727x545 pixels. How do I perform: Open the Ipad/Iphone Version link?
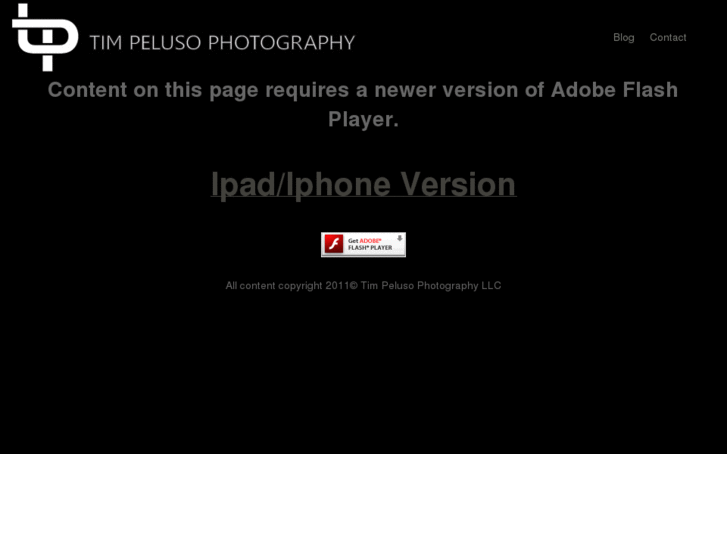point(364,185)
